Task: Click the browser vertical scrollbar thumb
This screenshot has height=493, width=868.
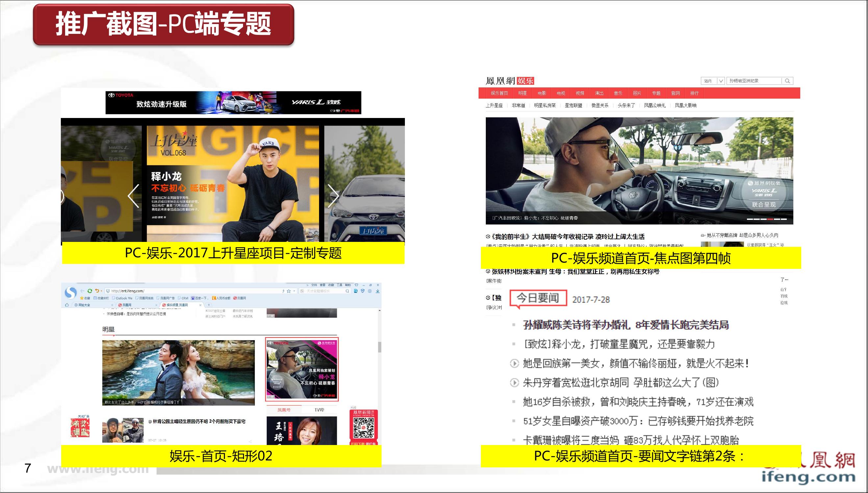Action: click(x=380, y=347)
